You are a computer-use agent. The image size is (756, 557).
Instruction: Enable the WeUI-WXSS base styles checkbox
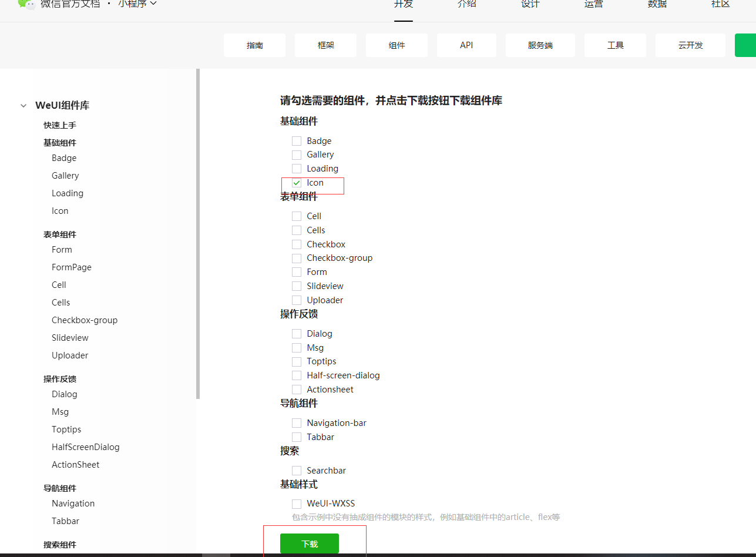(x=297, y=504)
